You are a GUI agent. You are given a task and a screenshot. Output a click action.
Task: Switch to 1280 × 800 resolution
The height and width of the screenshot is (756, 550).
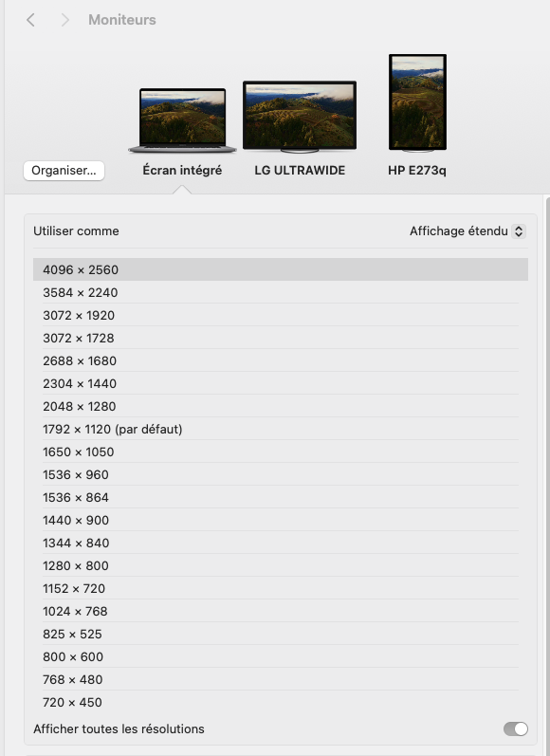pos(281,565)
